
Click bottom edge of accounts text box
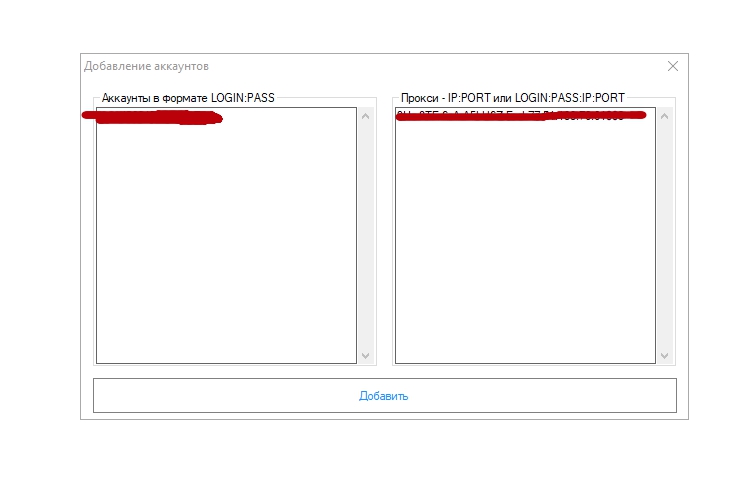tap(226, 363)
